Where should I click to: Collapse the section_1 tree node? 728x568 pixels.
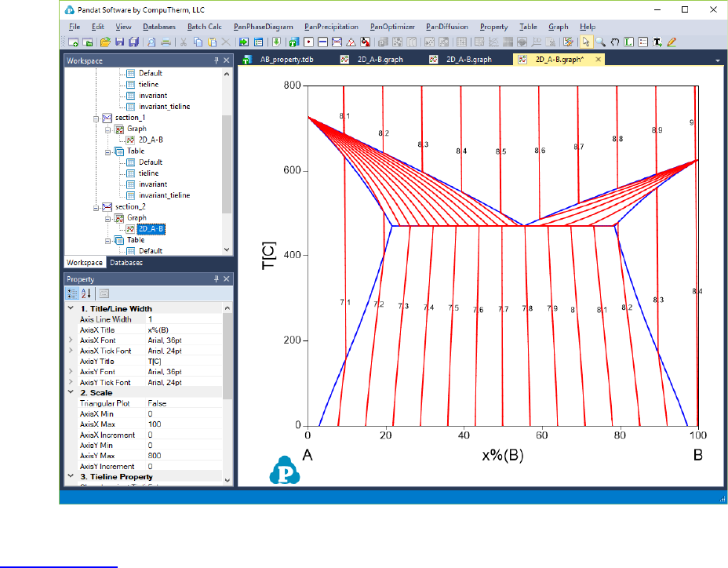pyautogui.click(x=96, y=118)
